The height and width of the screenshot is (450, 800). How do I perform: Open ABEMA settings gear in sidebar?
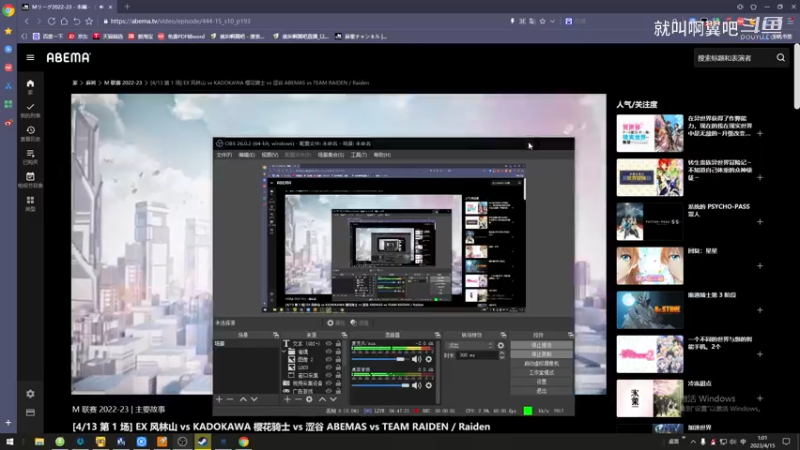(30, 394)
